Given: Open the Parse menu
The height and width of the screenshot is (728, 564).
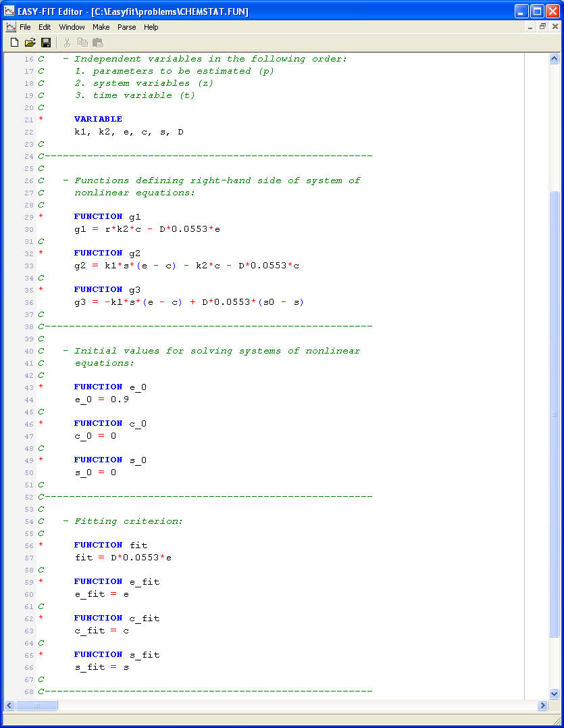Looking at the screenshot, I should coord(126,27).
